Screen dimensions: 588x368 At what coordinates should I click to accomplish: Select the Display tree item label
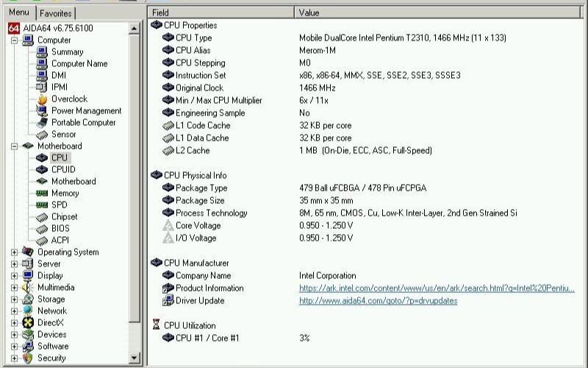(x=50, y=275)
